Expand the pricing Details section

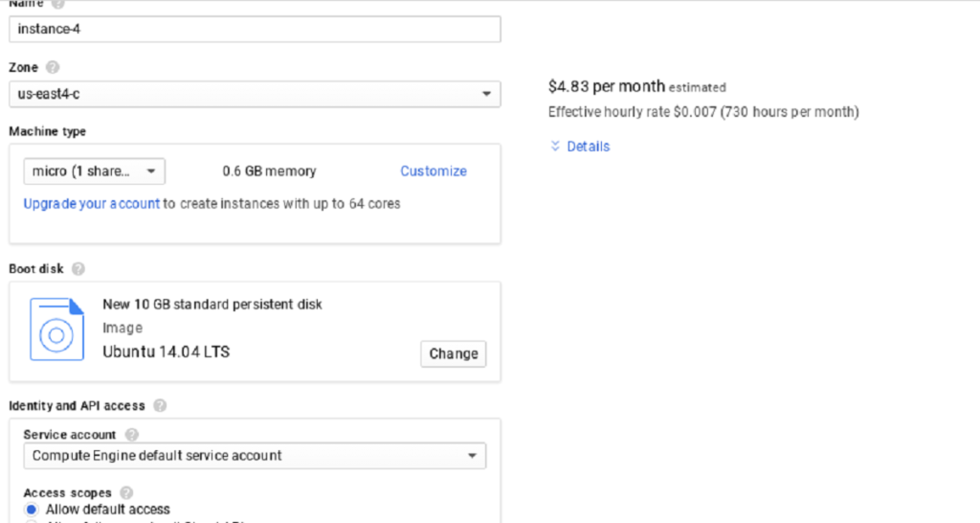[x=580, y=147]
